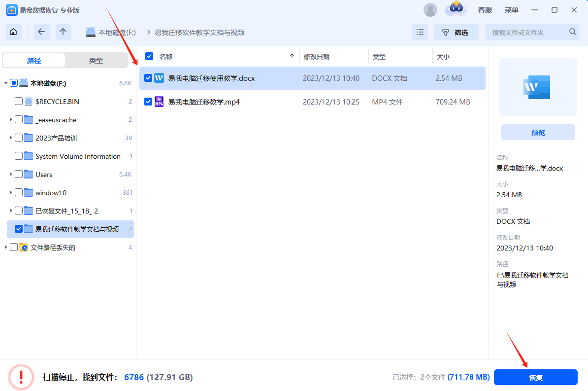Check the Users folder checkbox

click(19, 174)
